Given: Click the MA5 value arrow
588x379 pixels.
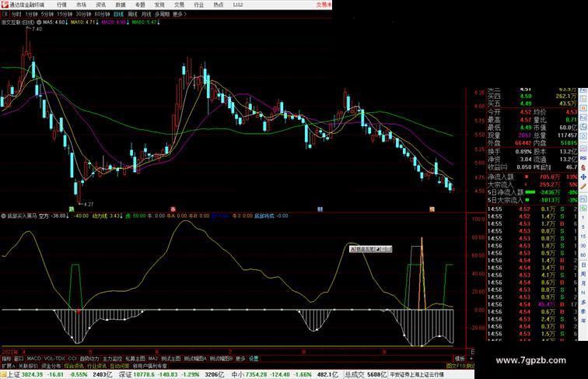Looking at the screenshot, I should click(x=67, y=23).
